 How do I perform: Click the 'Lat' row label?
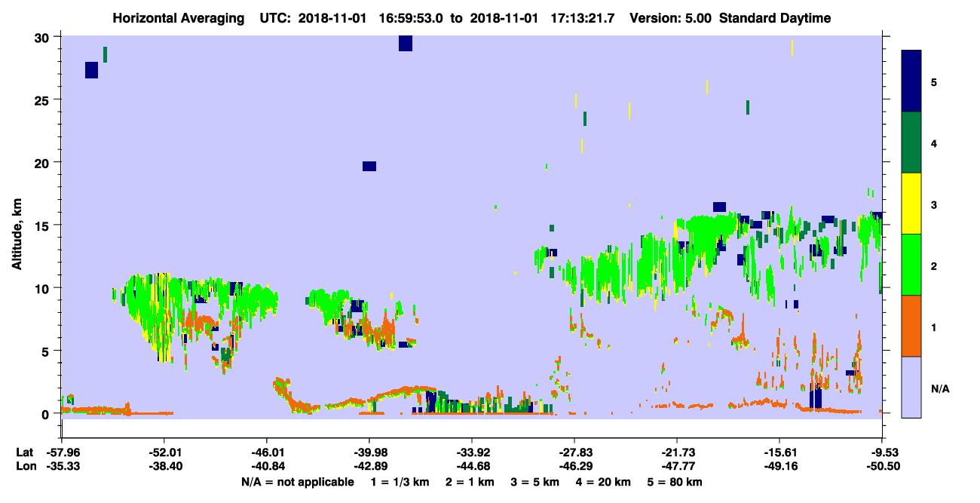click(24, 452)
